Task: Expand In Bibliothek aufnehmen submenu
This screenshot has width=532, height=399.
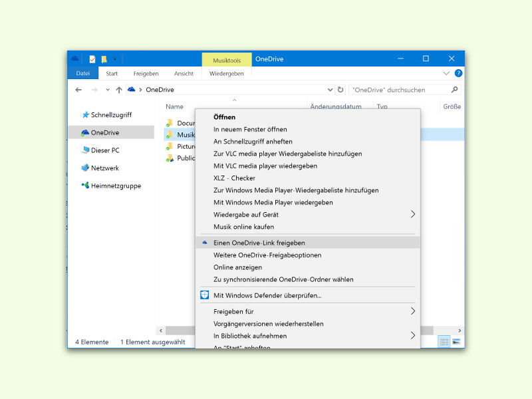Action: click(308, 336)
